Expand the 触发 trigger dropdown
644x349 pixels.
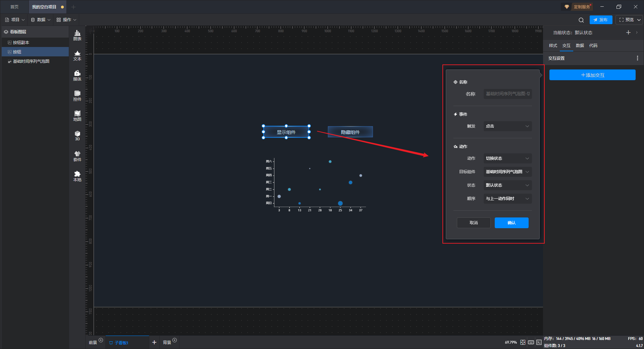tap(507, 126)
